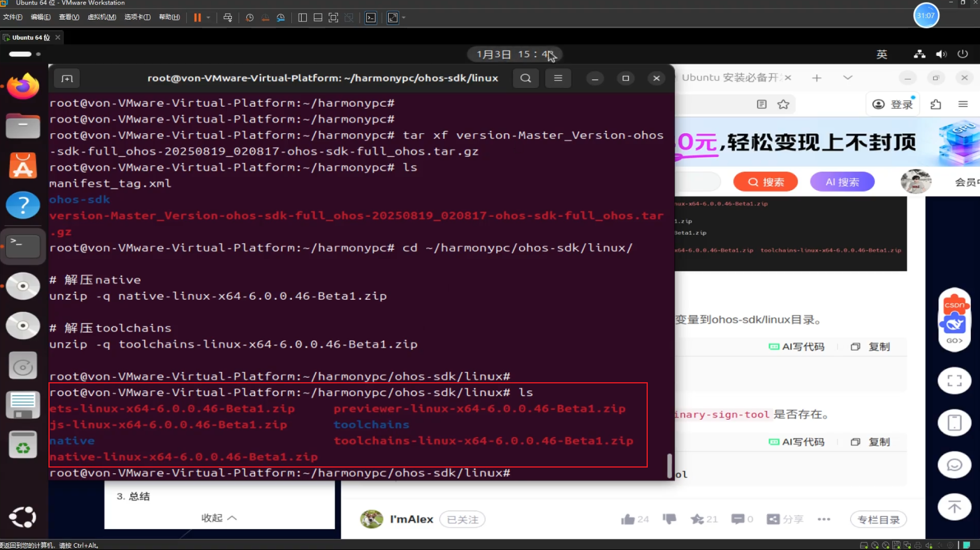Open the Help icon in the dock

23,205
